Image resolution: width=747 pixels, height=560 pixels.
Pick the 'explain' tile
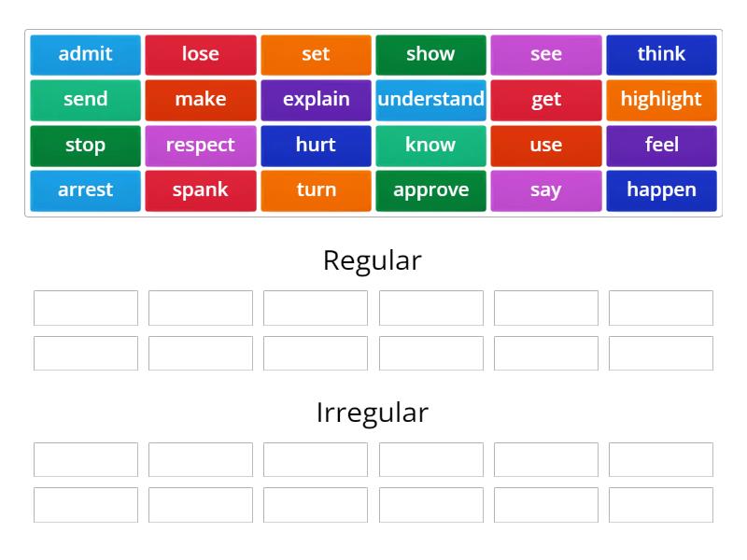click(x=316, y=100)
